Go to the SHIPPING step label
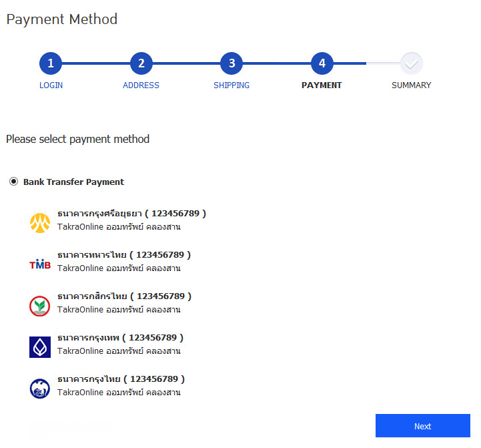 pyautogui.click(x=231, y=85)
